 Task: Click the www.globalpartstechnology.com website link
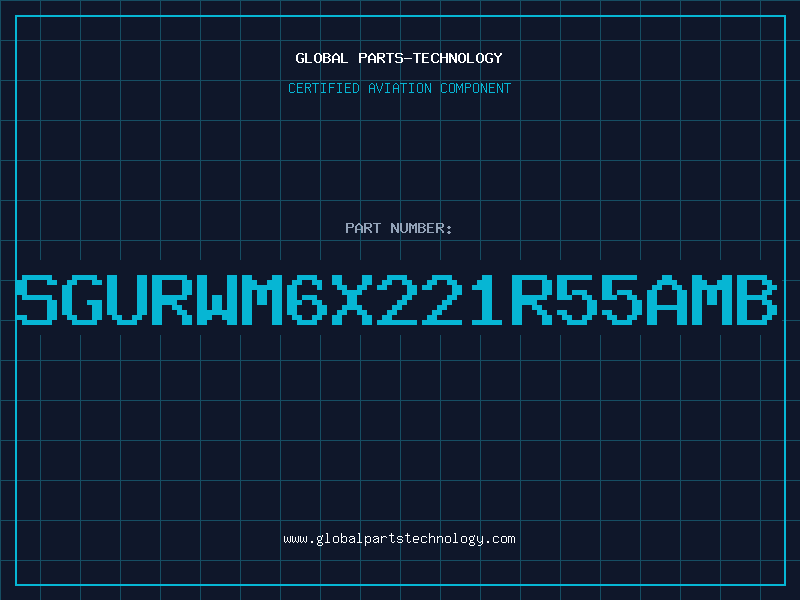pyautogui.click(x=399, y=539)
